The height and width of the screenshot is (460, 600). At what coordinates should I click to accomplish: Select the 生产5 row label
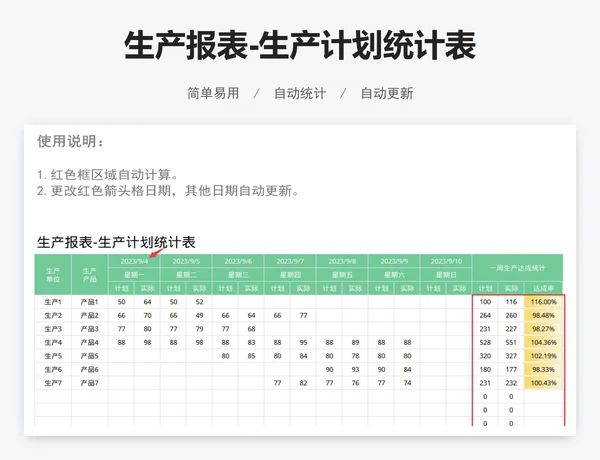[53, 356]
